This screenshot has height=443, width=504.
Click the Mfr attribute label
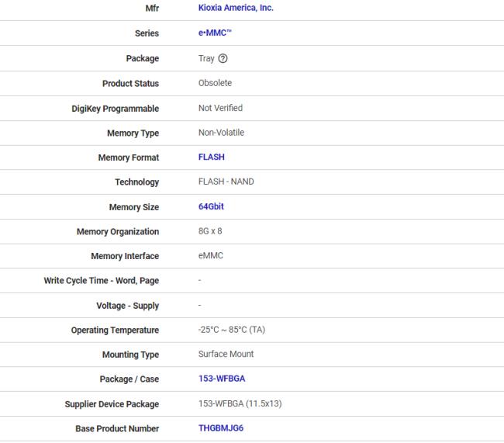coord(151,9)
